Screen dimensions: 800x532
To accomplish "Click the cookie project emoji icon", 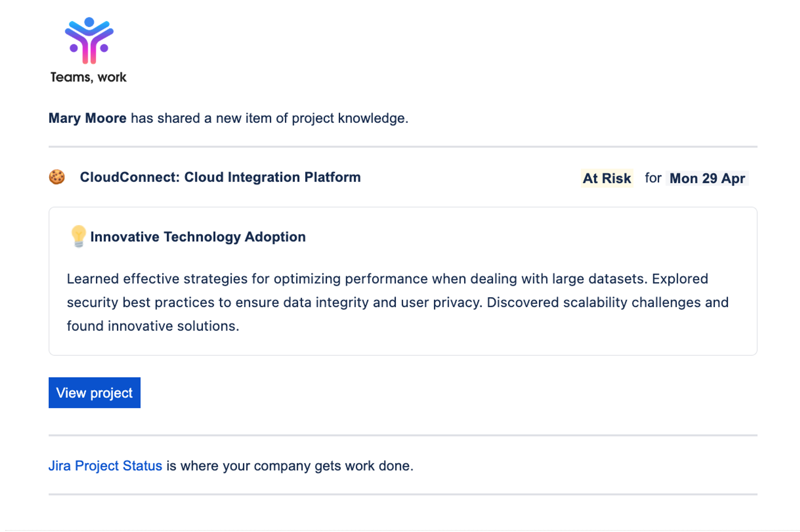I will pos(57,177).
